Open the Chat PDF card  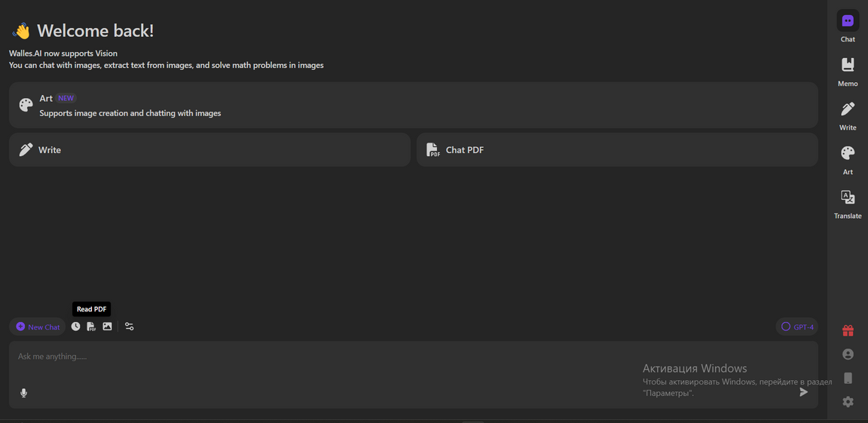coord(616,150)
